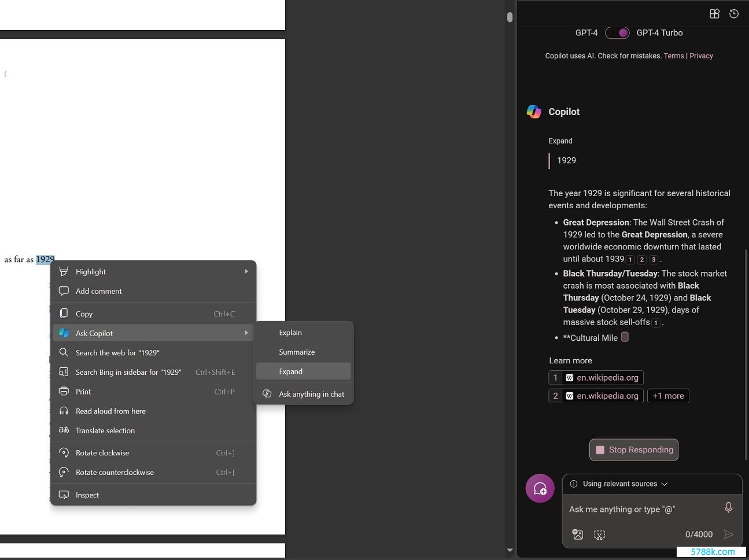
Task: Click the document scrollbar down arrow
Action: coord(510,550)
